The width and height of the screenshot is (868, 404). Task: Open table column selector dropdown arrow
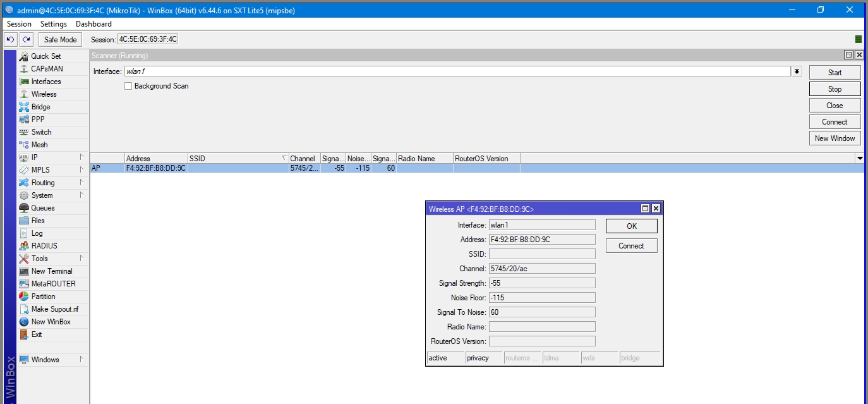click(859, 158)
